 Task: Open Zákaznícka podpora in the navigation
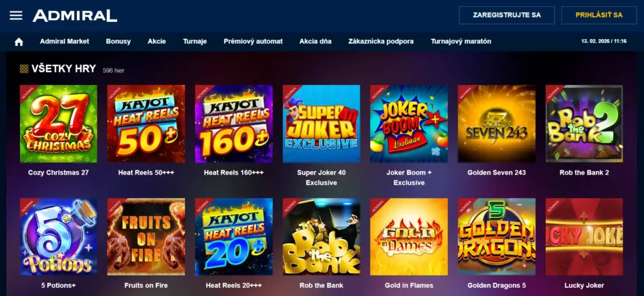pyautogui.click(x=380, y=41)
